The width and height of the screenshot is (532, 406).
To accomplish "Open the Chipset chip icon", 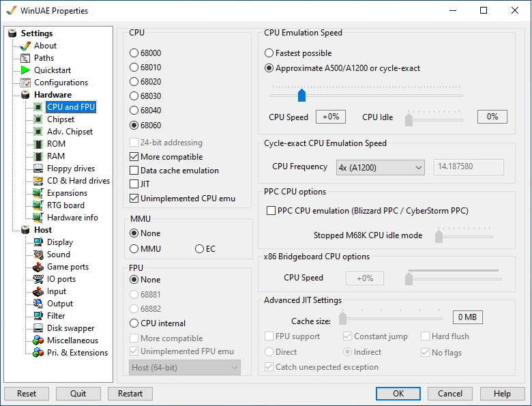I will [x=38, y=119].
